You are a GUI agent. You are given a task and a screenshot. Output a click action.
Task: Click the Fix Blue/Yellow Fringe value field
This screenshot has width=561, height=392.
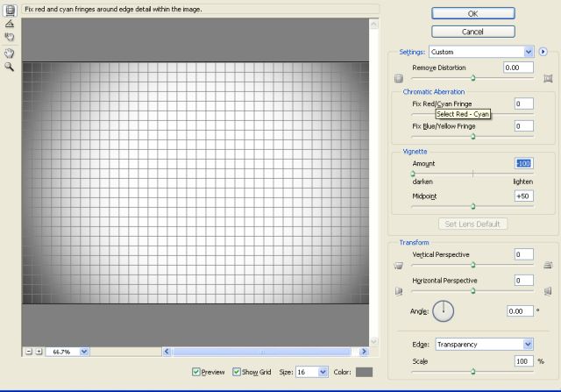[524, 126]
